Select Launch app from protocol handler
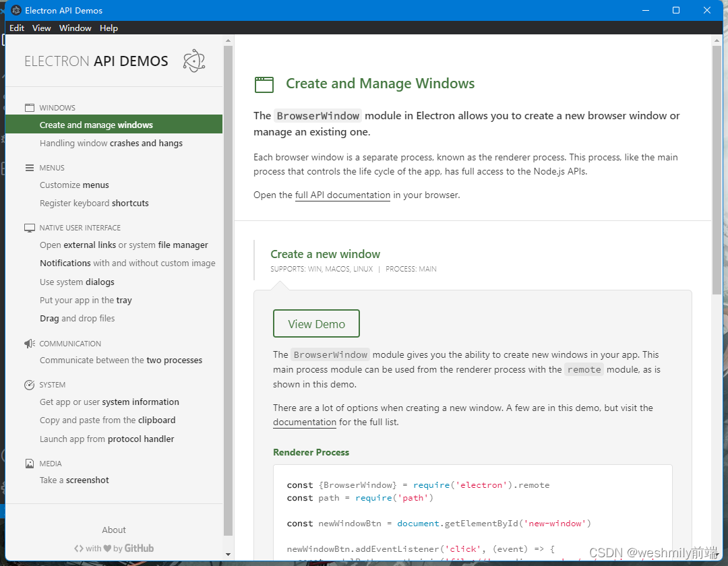The width and height of the screenshot is (728, 566). pos(107,439)
